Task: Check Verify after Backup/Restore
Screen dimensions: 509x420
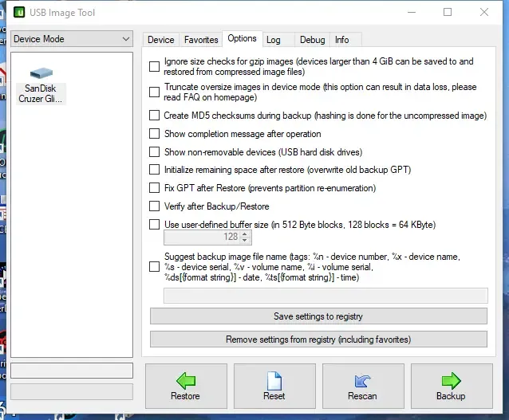Action: (x=154, y=206)
